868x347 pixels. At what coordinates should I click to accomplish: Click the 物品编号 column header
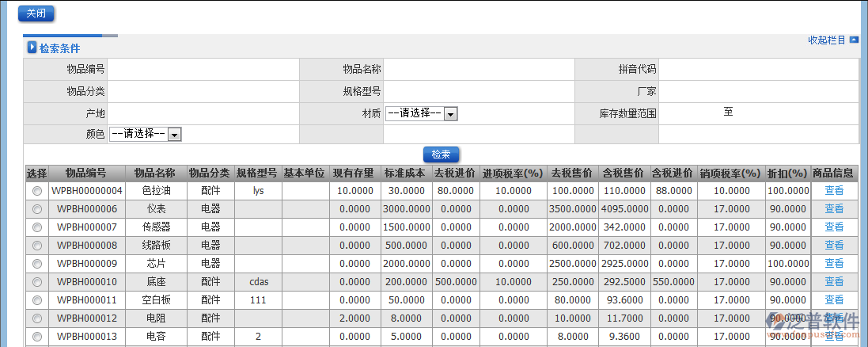(87, 173)
